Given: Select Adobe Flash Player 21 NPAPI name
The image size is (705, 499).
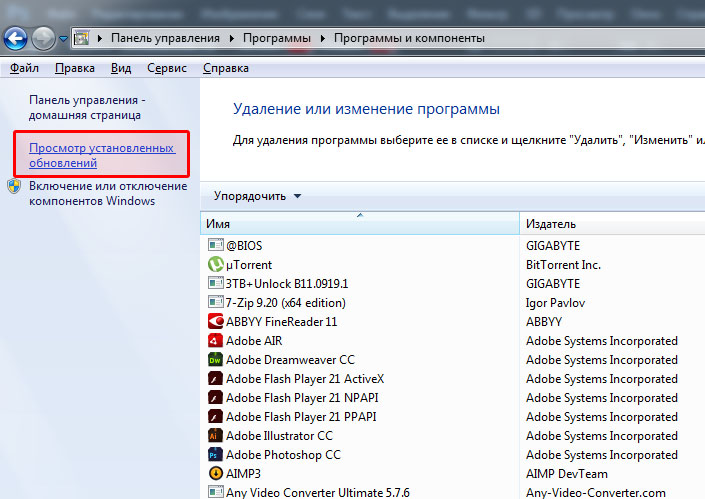Looking at the screenshot, I should tap(302, 398).
